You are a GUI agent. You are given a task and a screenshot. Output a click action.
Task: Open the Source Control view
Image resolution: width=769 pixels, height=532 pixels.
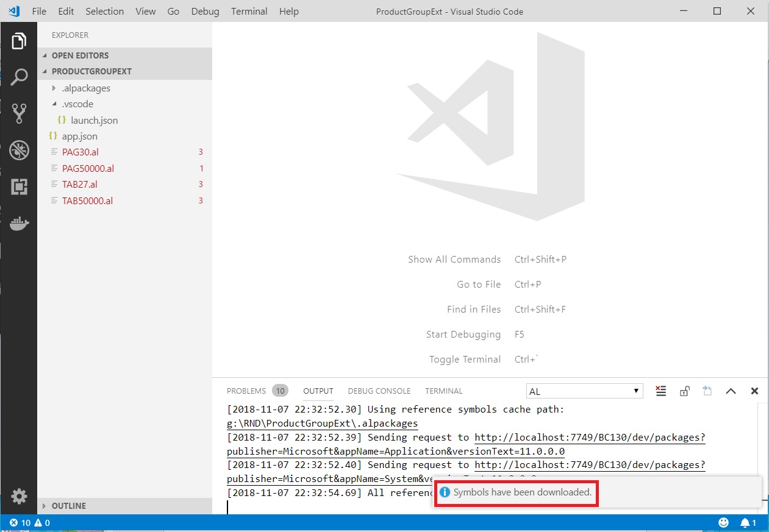pos(19,113)
